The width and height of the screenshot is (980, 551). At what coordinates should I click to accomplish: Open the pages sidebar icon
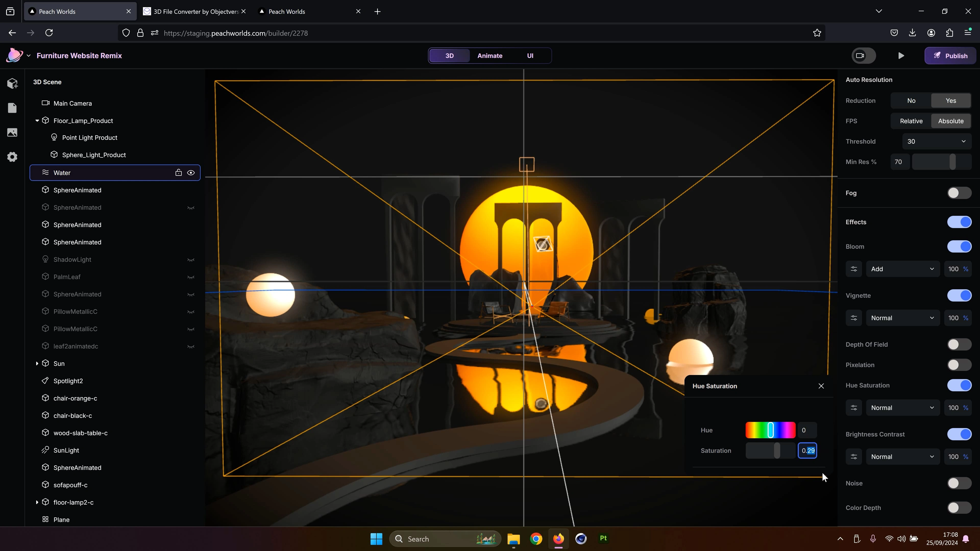point(12,108)
